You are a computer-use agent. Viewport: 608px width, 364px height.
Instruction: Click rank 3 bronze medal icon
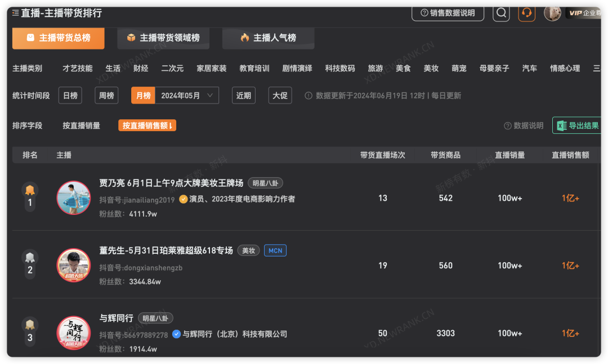pyautogui.click(x=30, y=325)
